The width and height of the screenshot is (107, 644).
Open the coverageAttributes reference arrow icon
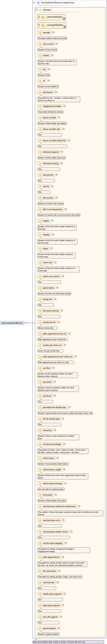65,27
